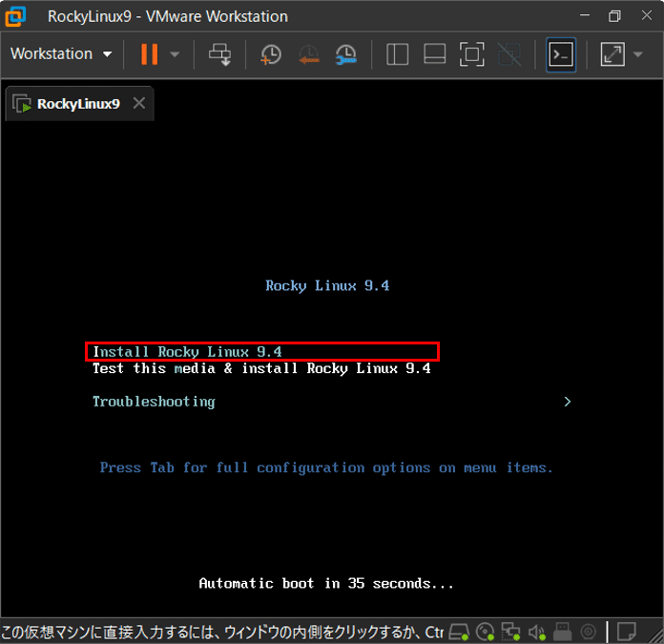Click the CD/DVD drive status icon

pyautogui.click(x=485, y=632)
